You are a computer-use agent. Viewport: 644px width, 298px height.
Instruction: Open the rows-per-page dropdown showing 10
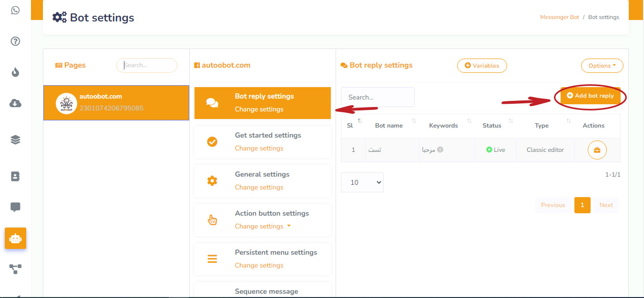tap(362, 182)
